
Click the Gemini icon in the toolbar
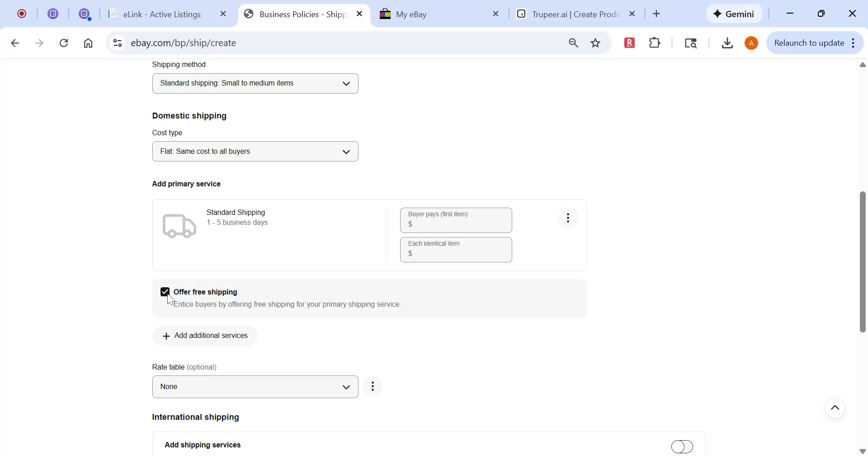733,14
